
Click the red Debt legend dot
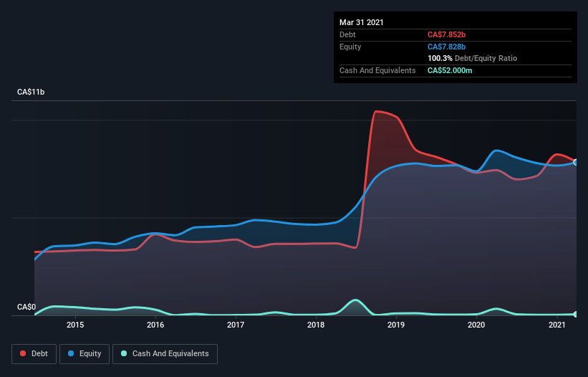(23, 353)
